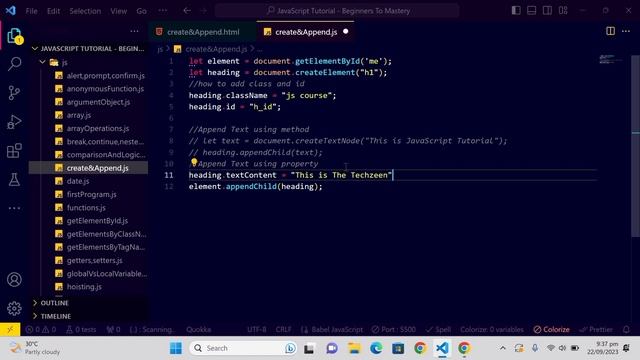
Task: Select the create&Append.js tab
Action: pyautogui.click(x=306, y=32)
